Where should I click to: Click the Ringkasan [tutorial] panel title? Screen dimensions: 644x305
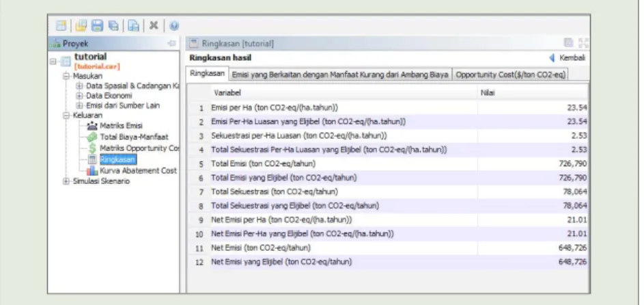pos(238,44)
